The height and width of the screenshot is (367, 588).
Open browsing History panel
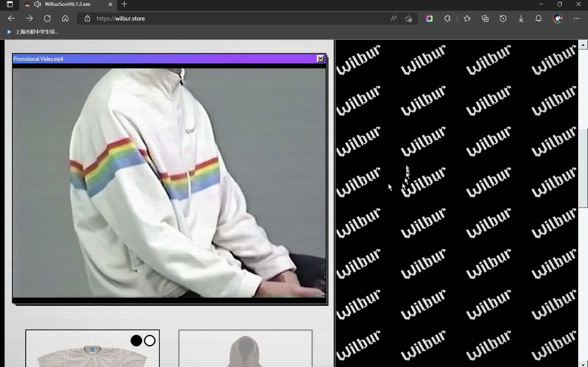click(503, 19)
